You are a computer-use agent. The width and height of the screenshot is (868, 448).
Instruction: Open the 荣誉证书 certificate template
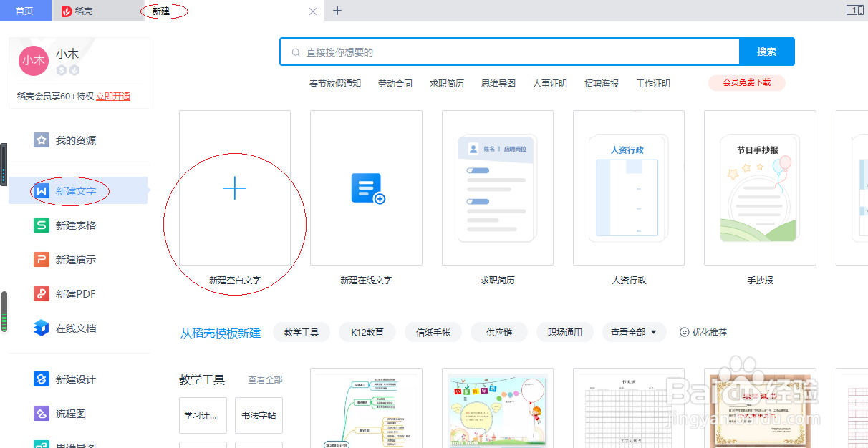pyautogui.click(x=760, y=408)
